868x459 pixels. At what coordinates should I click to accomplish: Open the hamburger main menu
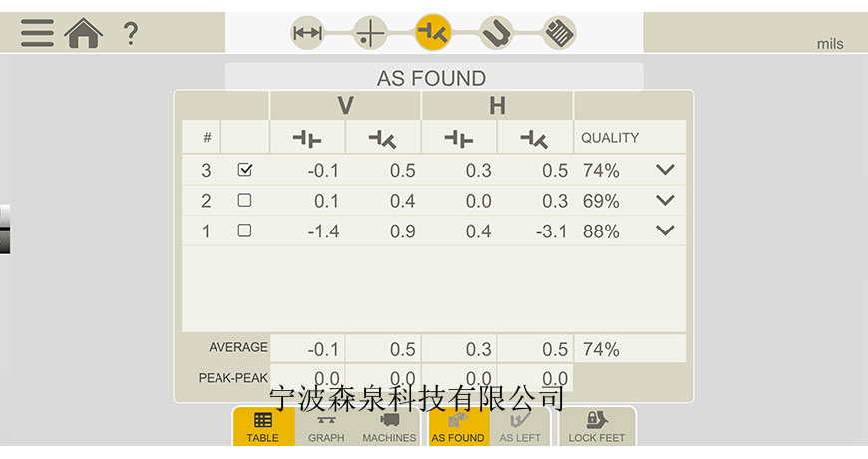[x=37, y=33]
